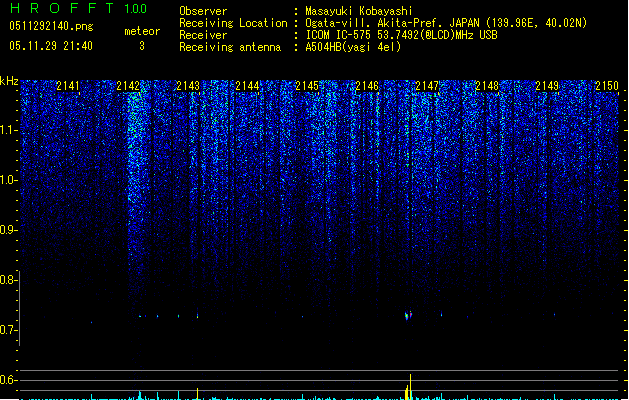Click the Receiver label
The height and width of the screenshot is (400, 629).
click(x=203, y=35)
